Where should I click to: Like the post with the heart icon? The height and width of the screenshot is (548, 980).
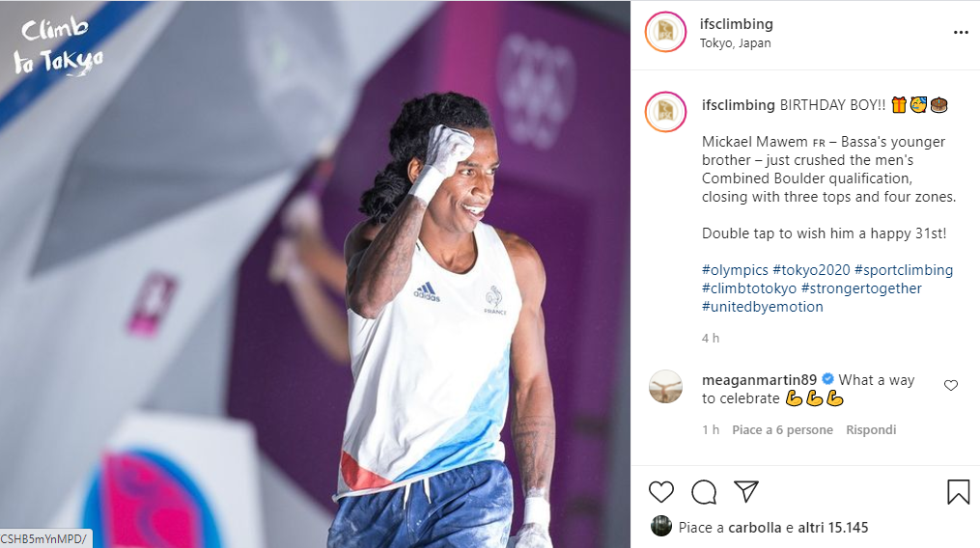point(660,492)
